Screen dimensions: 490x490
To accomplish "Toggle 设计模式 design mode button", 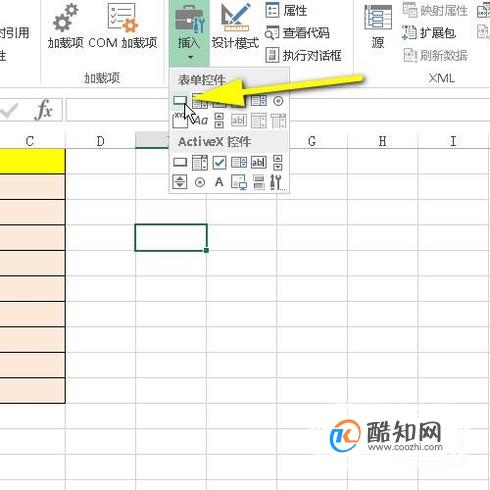I will [235, 26].
